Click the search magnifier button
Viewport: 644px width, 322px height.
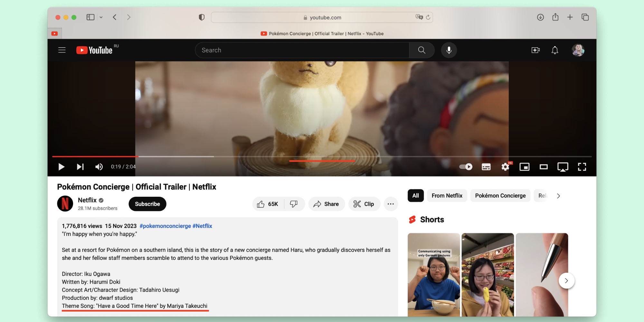point(421,50)
